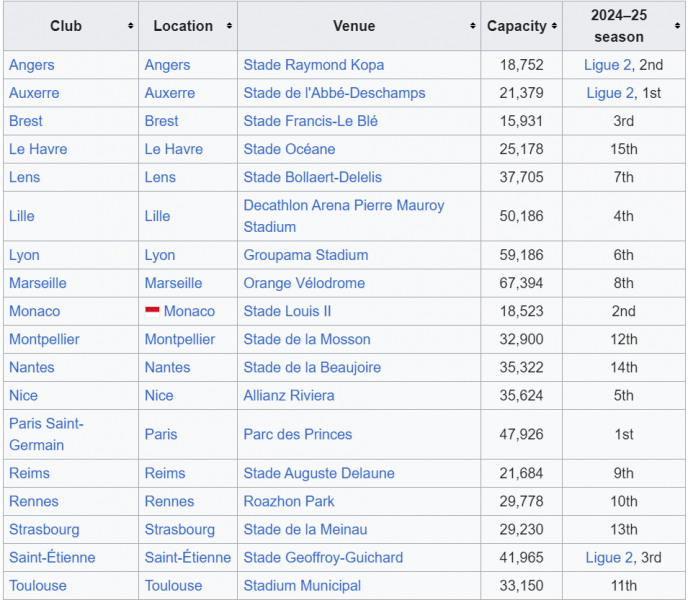
Task: Sort by 2024–25 season column arrows
Action: pyautogui.click(x=679, y=26)
